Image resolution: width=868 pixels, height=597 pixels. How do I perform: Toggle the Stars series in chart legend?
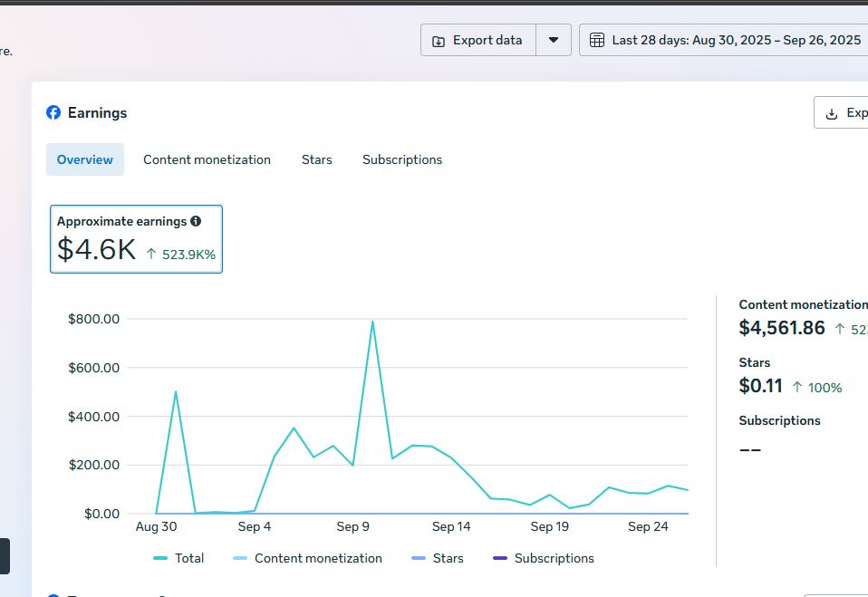tap(438, 558)
